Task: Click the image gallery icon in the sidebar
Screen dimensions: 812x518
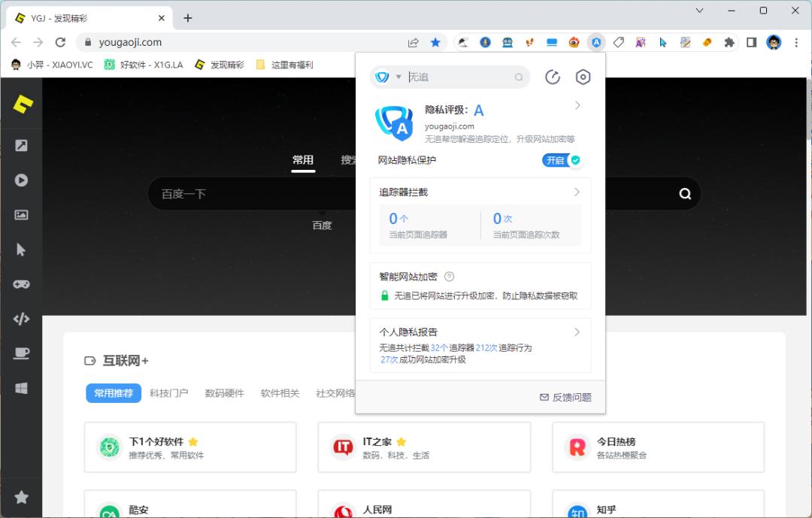Action: click(x=20, y=215)
